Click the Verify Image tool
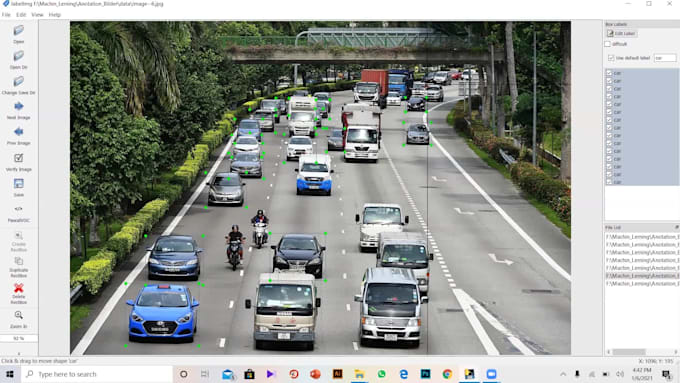The height and width of the screenshot is (383, 680). coord(19,162)
